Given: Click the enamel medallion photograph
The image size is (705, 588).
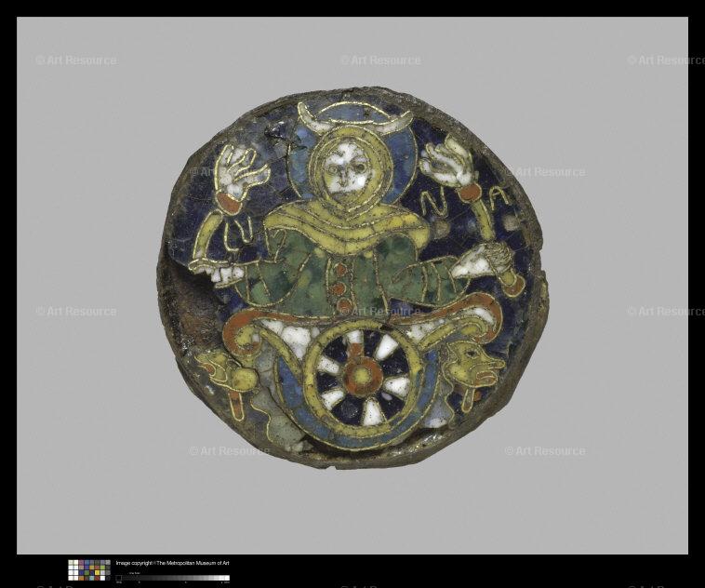Looking at the screenshot, I should 352,278.
